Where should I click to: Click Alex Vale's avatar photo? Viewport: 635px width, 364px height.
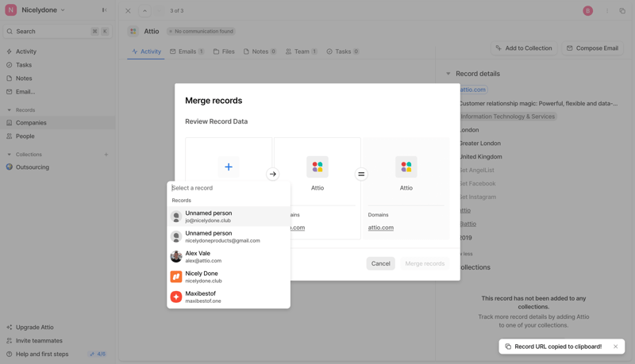[176, 256]
